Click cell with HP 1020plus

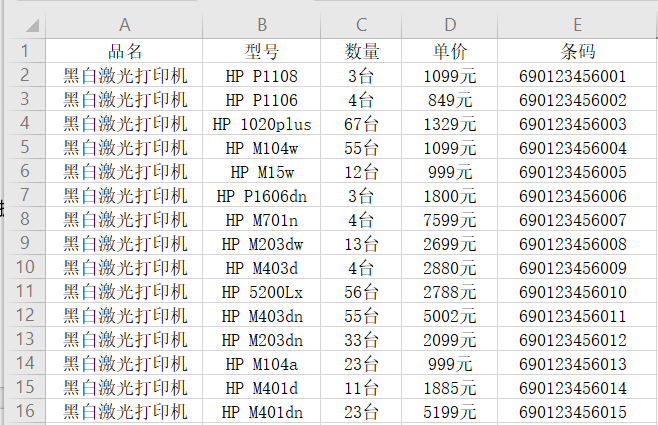[262, 124]
